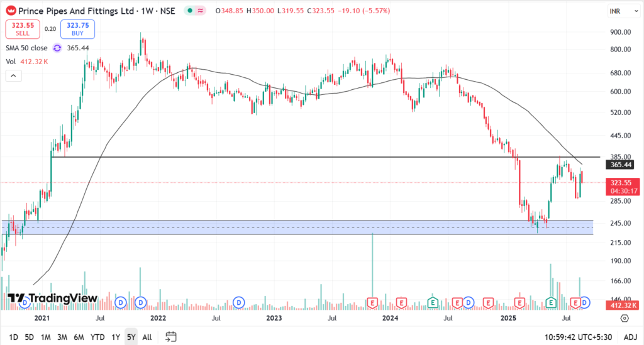The image size is (644, 345).
Task: Click the change value −19.10 (−5.57%)
Action: click(364, 11)
